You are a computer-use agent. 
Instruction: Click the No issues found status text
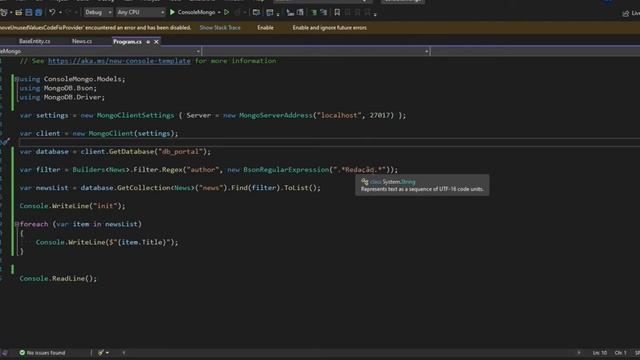click(46, 353)
